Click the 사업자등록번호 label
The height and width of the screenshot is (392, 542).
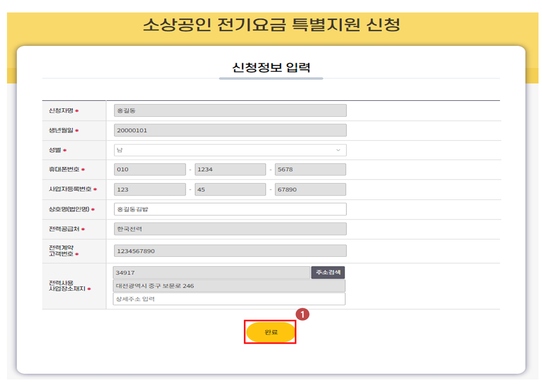tap(70, 189)
